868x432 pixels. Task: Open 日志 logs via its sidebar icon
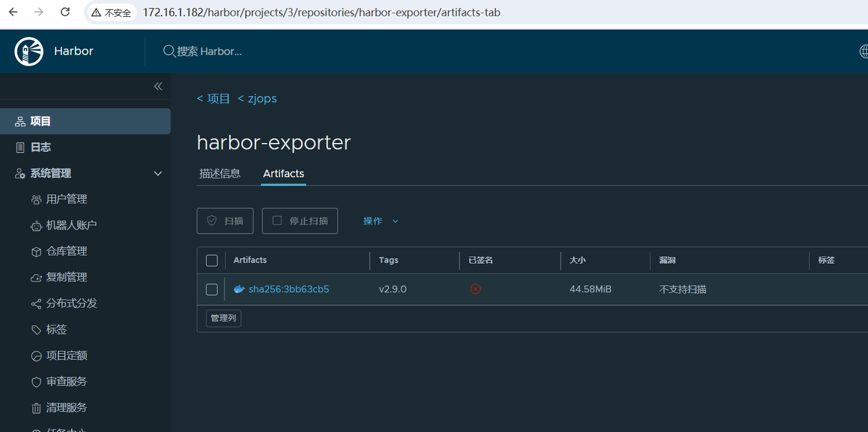pos(19,147)
